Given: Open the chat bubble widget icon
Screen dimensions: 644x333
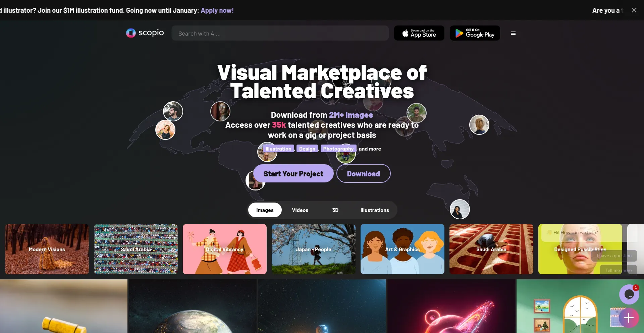Looking at the screenshot, I should tap(629, 294).
